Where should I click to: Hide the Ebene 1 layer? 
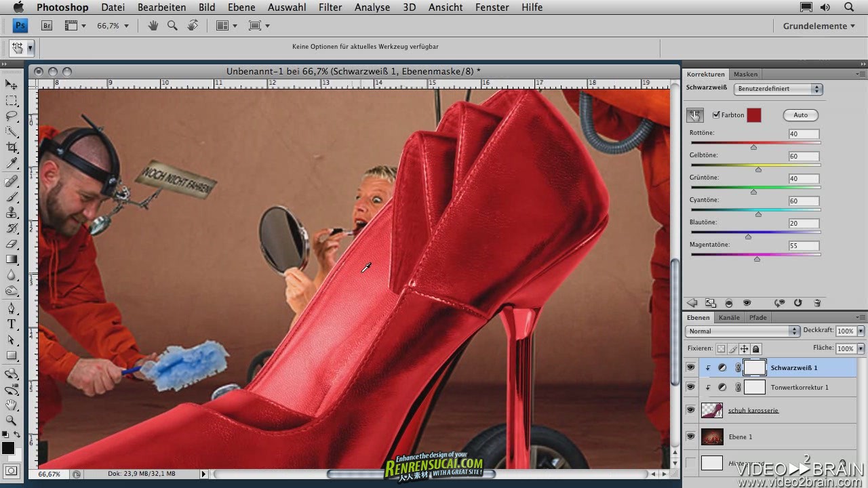point(690,436)
